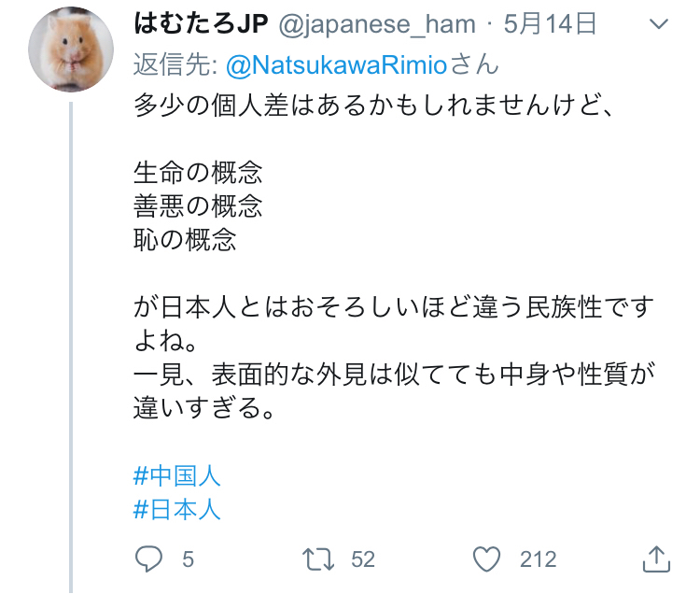Click the tweet line 善悪の概念
Screen dimensions: 700x594
198,206
